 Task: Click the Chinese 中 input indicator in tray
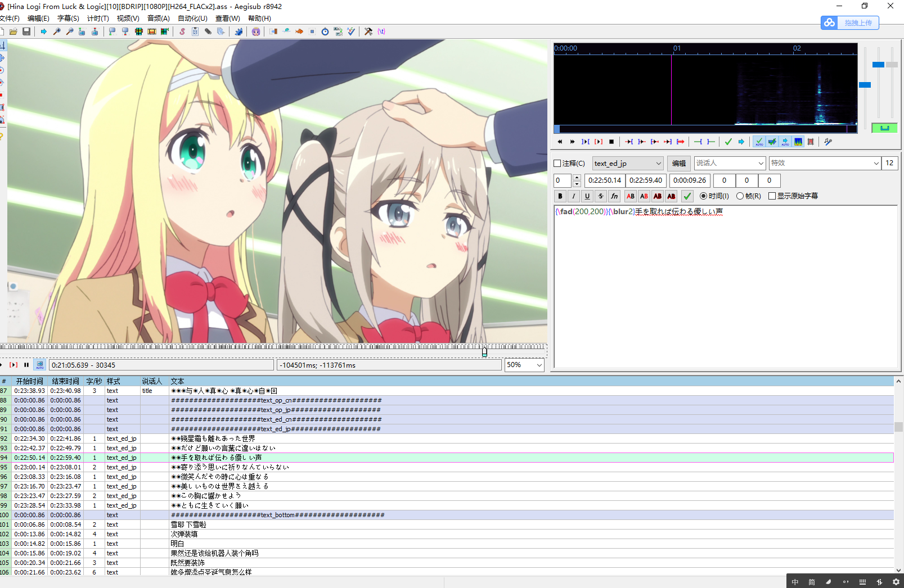click(x=795, y=582)
